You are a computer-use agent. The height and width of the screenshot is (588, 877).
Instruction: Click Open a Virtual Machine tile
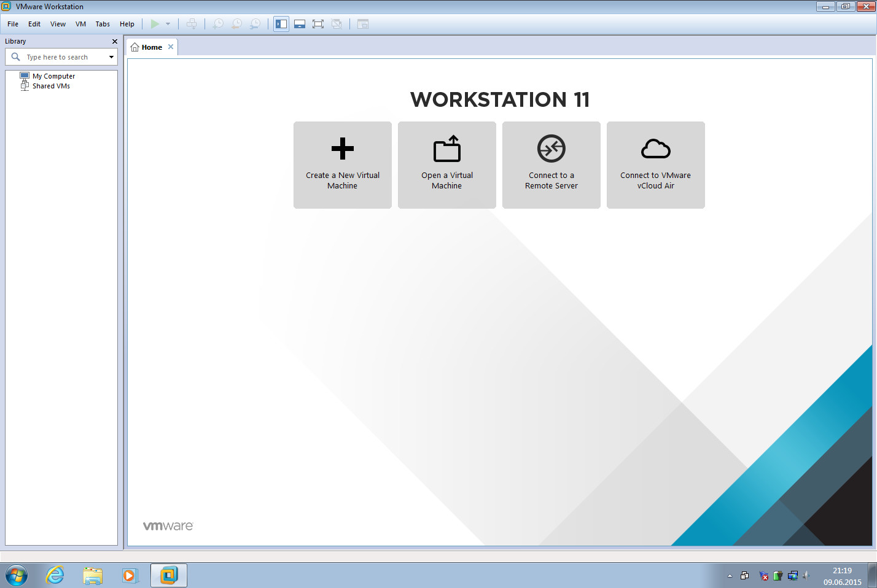[447, 165]
